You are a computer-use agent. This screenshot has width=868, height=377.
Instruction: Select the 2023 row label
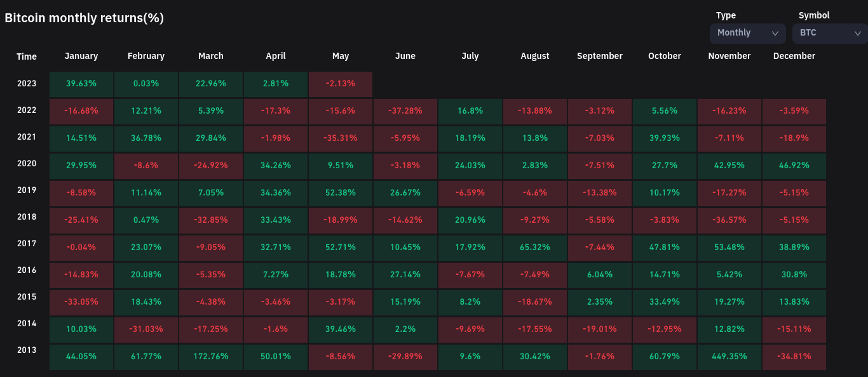point(27,83)
